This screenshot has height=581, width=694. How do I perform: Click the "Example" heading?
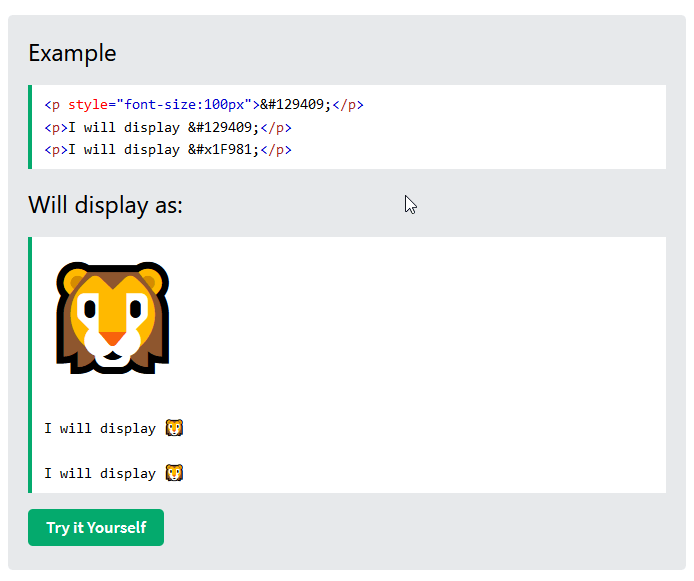tap(72, 53)
